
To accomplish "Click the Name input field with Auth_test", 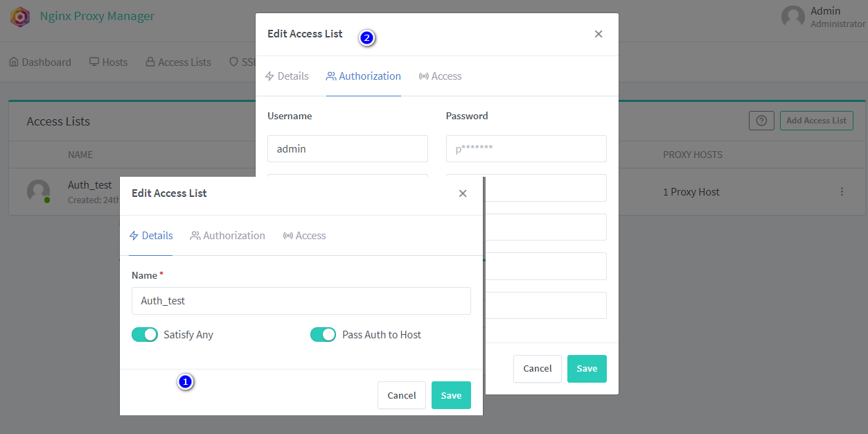I will [x=301, y=301].
